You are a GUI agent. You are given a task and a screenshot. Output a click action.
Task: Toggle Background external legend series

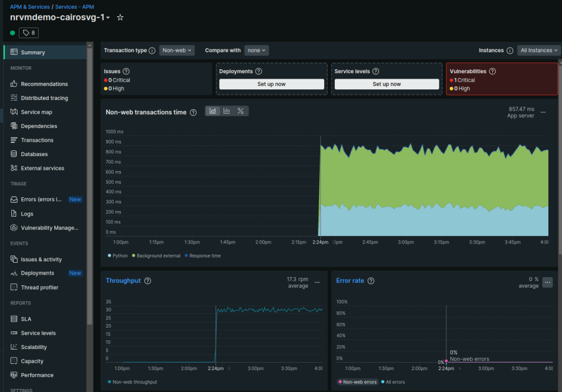[x=156, y=256]
